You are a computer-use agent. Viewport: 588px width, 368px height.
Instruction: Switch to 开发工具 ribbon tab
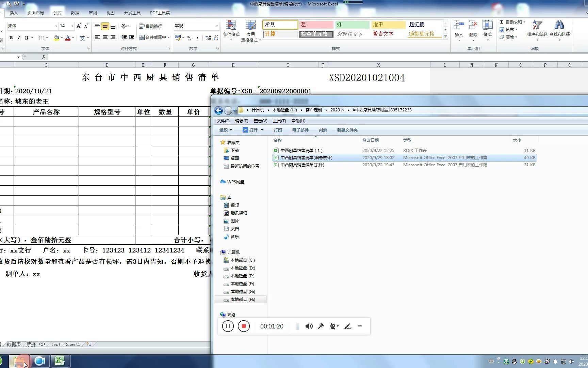coord(132,13)
